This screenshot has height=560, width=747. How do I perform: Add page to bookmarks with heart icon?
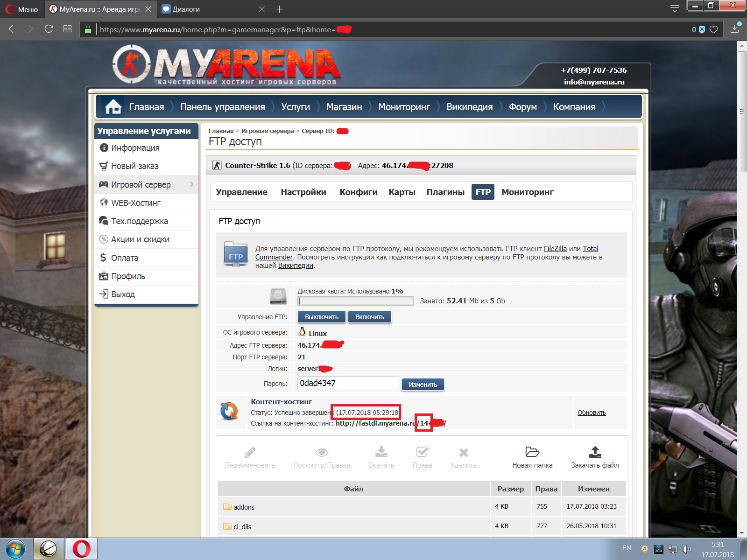(x=714, y=29)
